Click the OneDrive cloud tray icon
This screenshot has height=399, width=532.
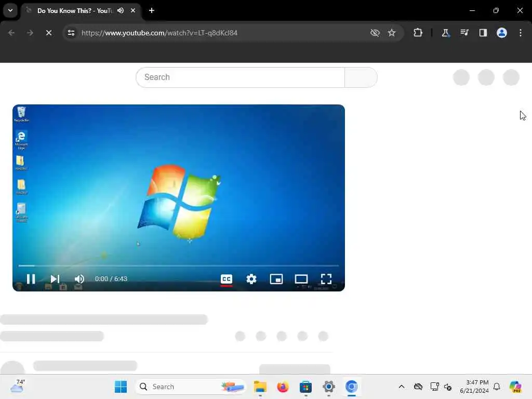pyautogui.click(x=418, y=387)
